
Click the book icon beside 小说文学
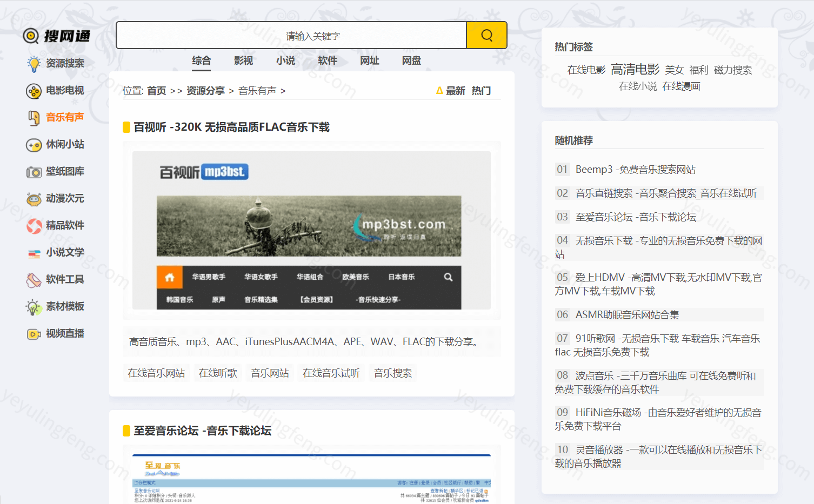[x=34, y=253]
